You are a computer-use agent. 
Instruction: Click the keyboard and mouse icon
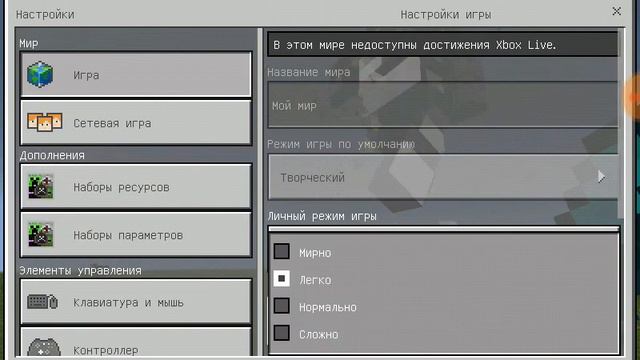[x=42, y=302]
